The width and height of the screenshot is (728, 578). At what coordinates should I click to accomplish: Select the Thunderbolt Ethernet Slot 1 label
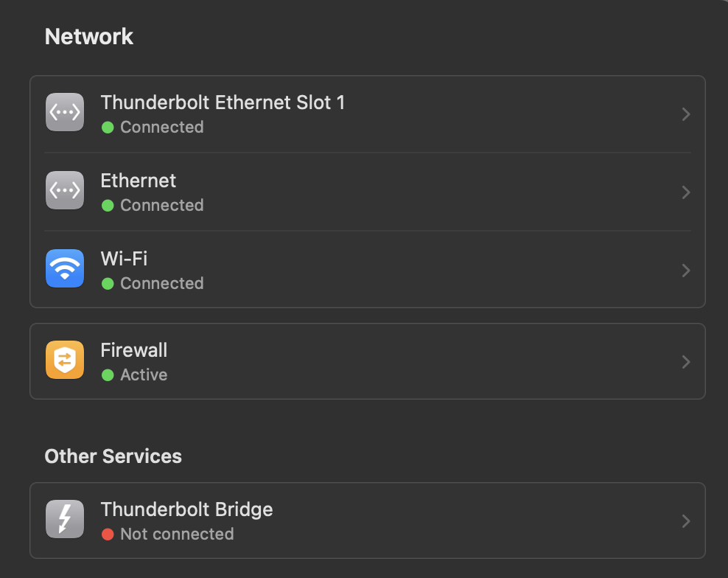223,102
